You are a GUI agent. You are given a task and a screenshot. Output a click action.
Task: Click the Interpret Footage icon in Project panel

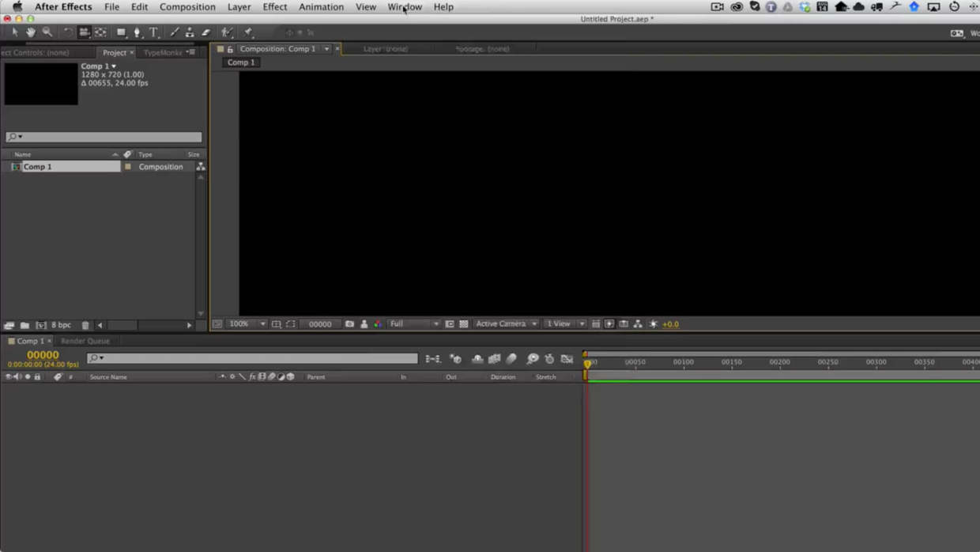9,325
